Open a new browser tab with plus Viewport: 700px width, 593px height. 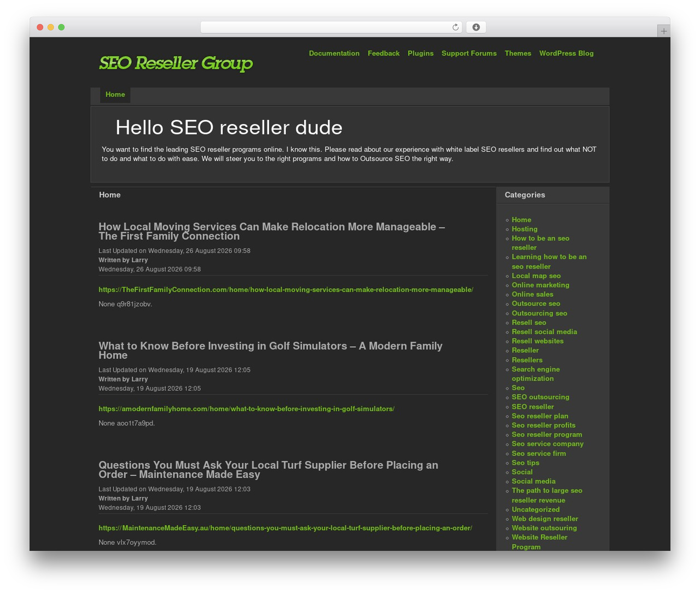click(663, 31)
